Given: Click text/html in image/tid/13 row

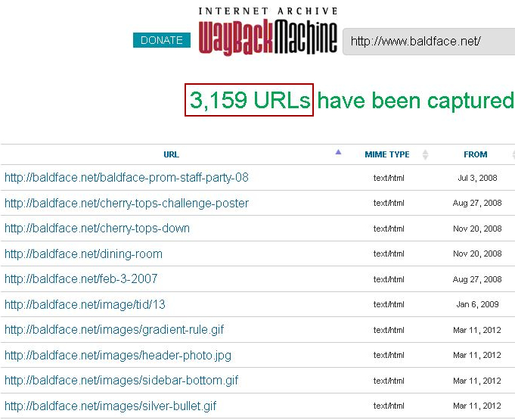Looking at the screenshot, I should point(389,304).
